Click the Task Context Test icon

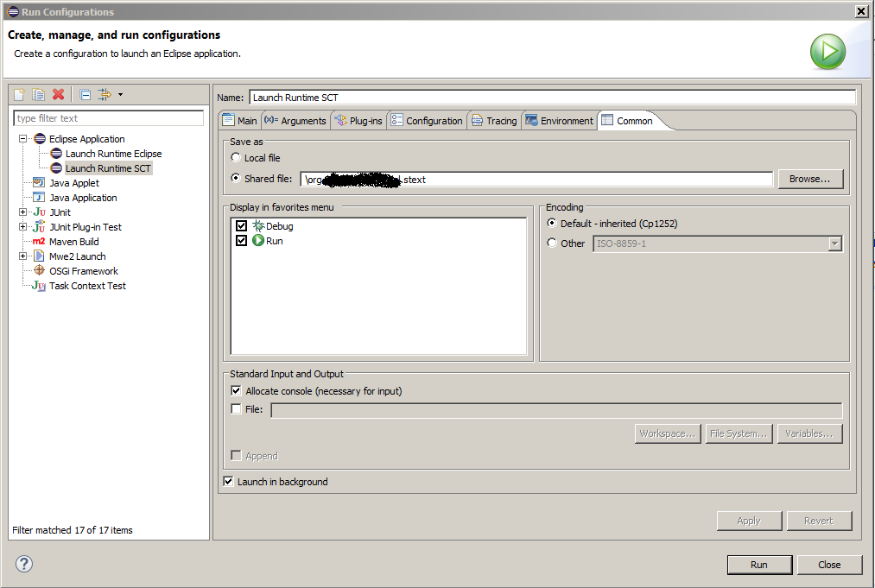point(39,286)
